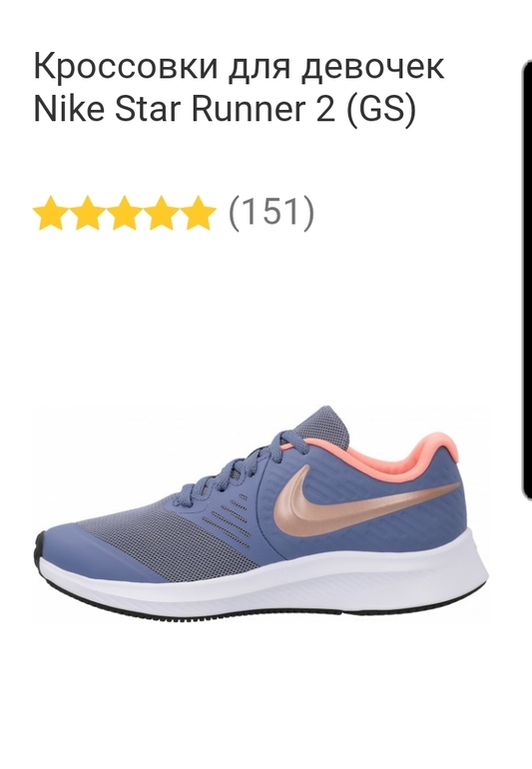
Task: Click the word 'Nike' in the product title
Action: click(69, 108)
